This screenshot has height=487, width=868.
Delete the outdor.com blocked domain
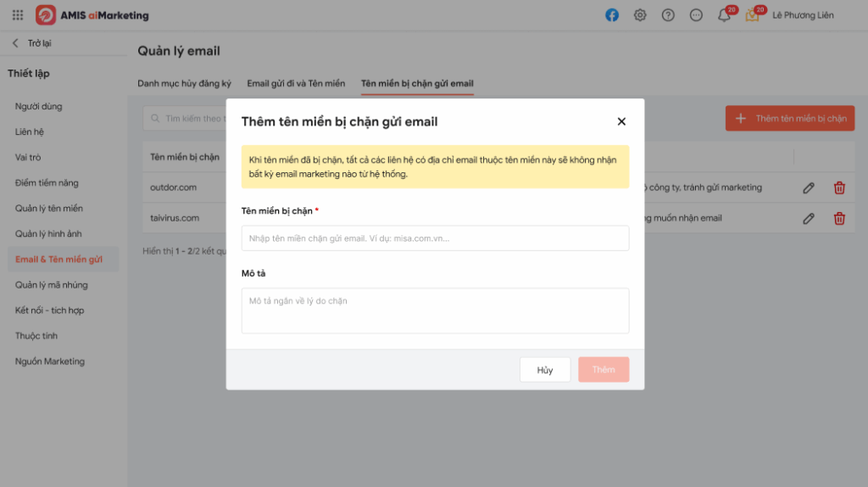[839, 188]
